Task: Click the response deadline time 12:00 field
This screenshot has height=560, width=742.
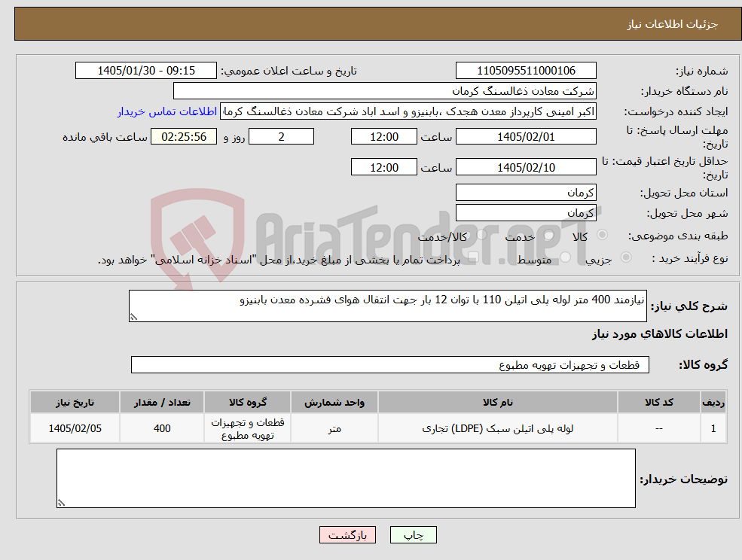Action: pyautogui.click(x=383, y=137)
